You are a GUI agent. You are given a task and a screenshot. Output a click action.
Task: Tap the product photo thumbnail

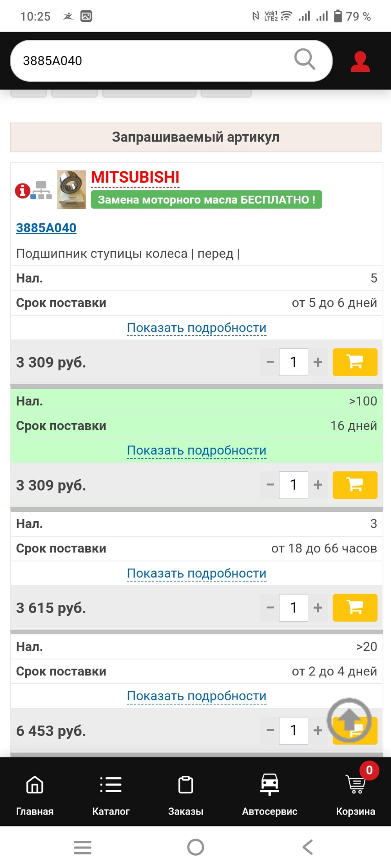click(x=71, y=189)
